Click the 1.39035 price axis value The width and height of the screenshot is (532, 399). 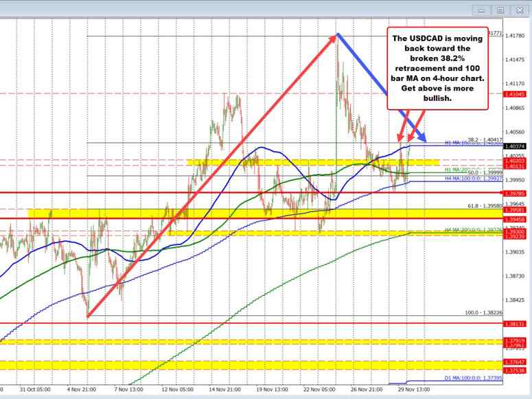[x=515, y=252]
